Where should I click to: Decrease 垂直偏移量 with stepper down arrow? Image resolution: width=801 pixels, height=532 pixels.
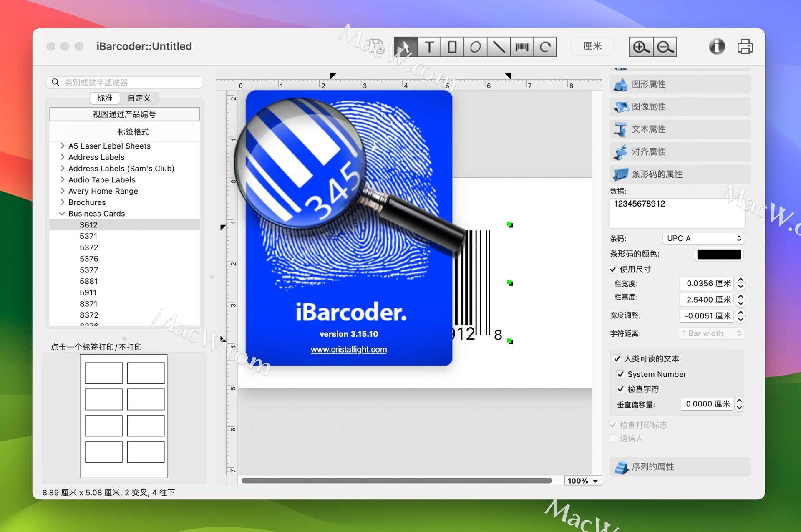tap(739, 408)
